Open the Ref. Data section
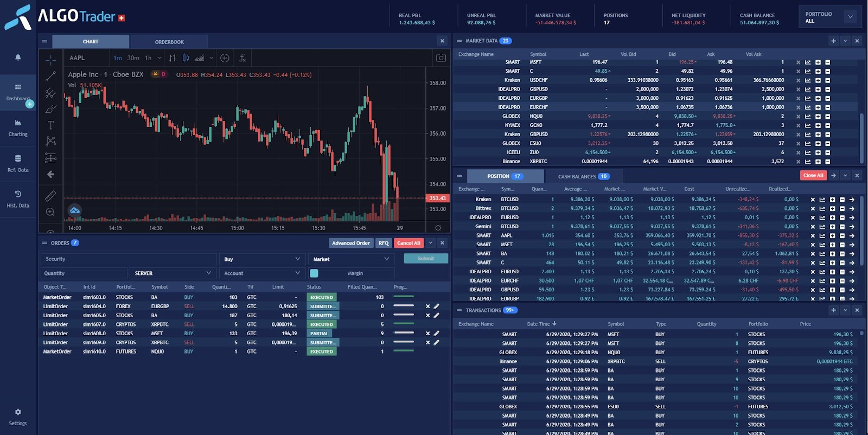Screen dimensions: 868x435 18,164
